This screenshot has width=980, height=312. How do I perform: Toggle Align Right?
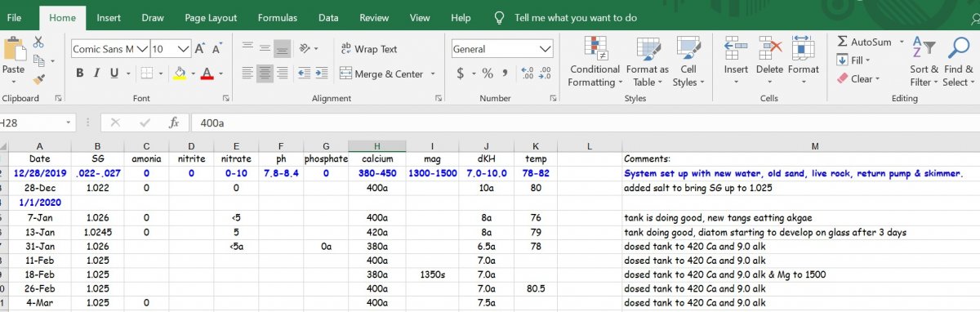point(282,74)
